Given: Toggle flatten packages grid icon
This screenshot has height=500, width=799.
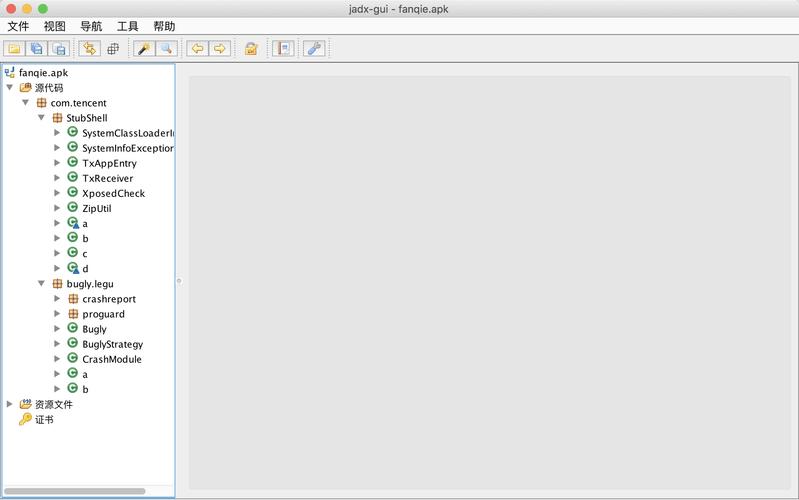Looking at the screenshot, I should (113, 48).
